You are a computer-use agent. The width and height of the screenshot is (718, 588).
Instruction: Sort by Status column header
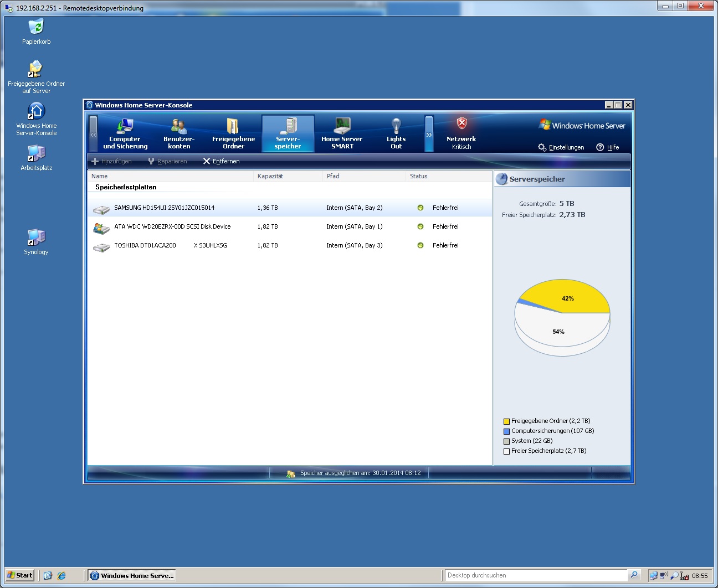click(449, 176)
